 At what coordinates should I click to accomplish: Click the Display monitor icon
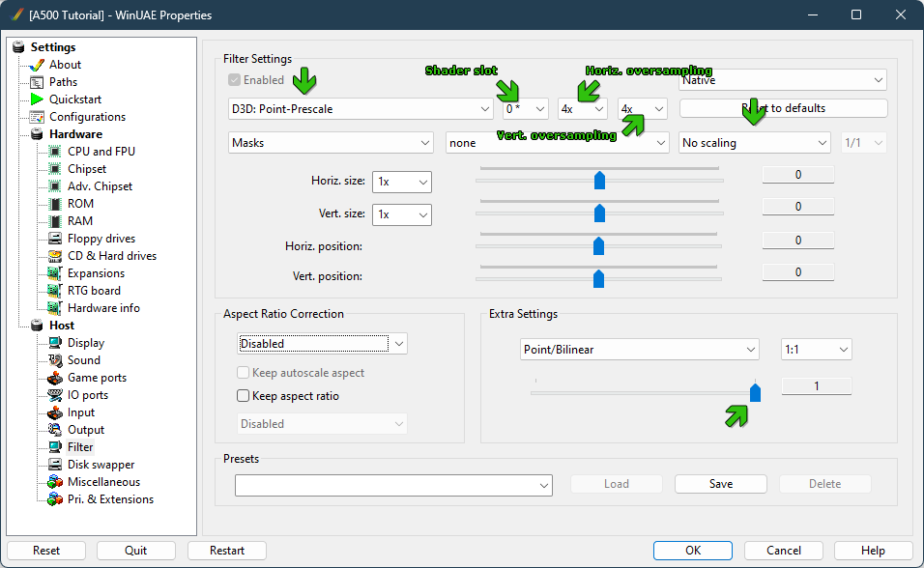point(55,343)
